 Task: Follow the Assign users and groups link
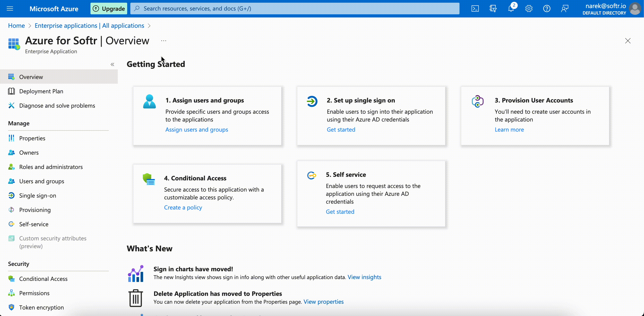(x=197, y=129)
